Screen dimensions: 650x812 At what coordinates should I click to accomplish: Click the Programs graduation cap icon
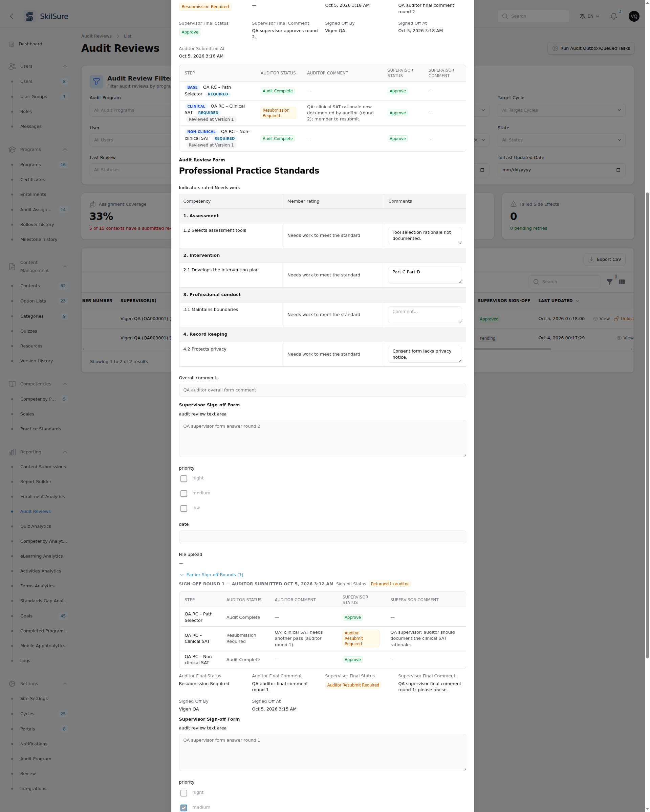tap(12, 150)
